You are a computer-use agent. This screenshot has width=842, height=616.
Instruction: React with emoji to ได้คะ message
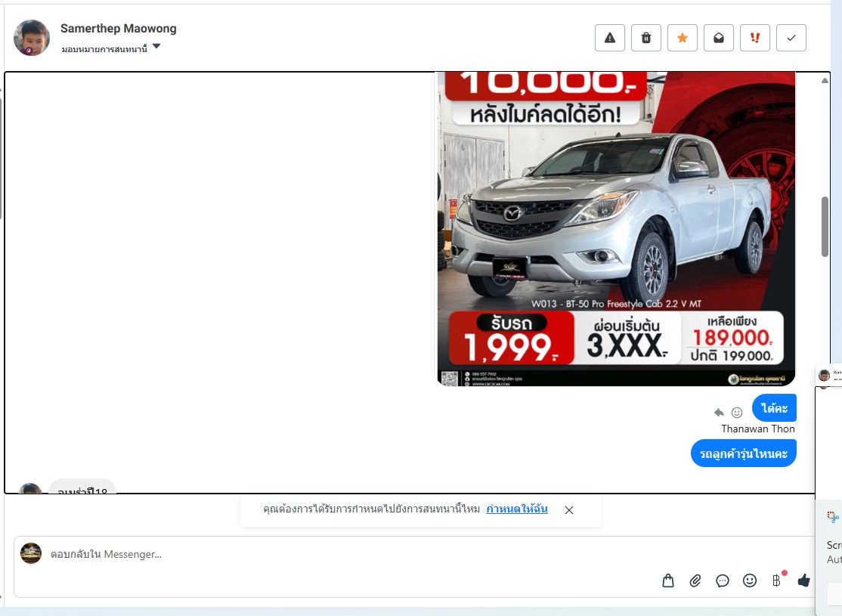[x=737, y=413]
